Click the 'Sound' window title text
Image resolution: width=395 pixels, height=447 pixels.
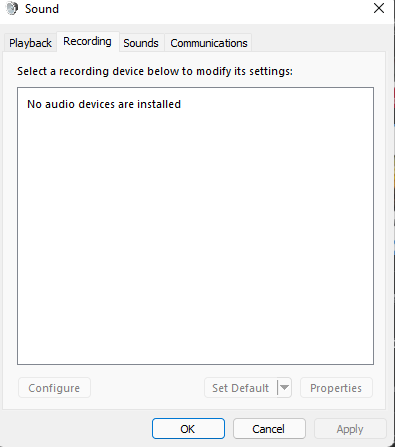click(x=42, y=9)
